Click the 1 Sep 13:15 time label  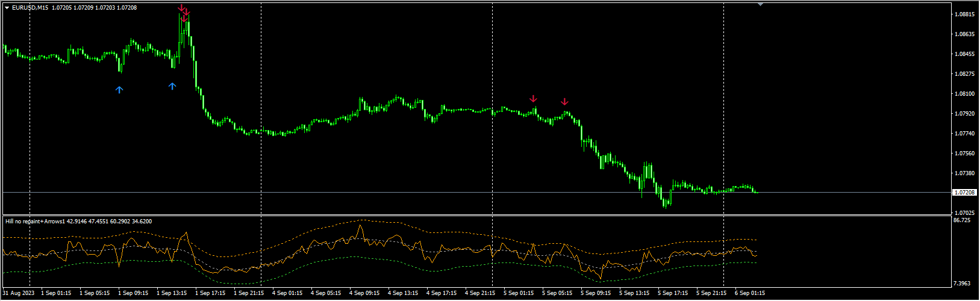click(x=172, y=294)
